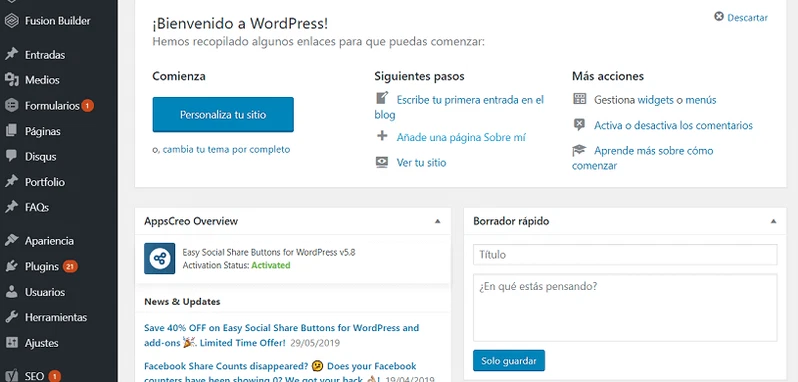
Task: Click the SEO notification badge 1
Action: tap(54, 376)
